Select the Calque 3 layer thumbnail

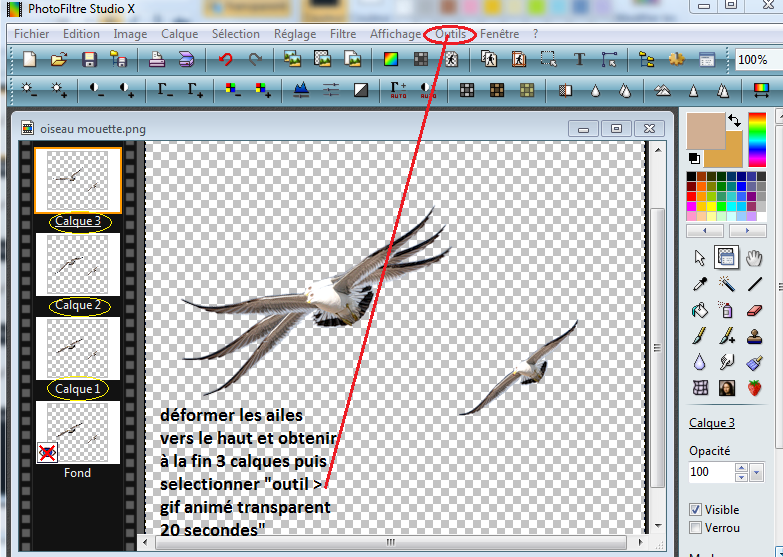(x=77, y=180)
